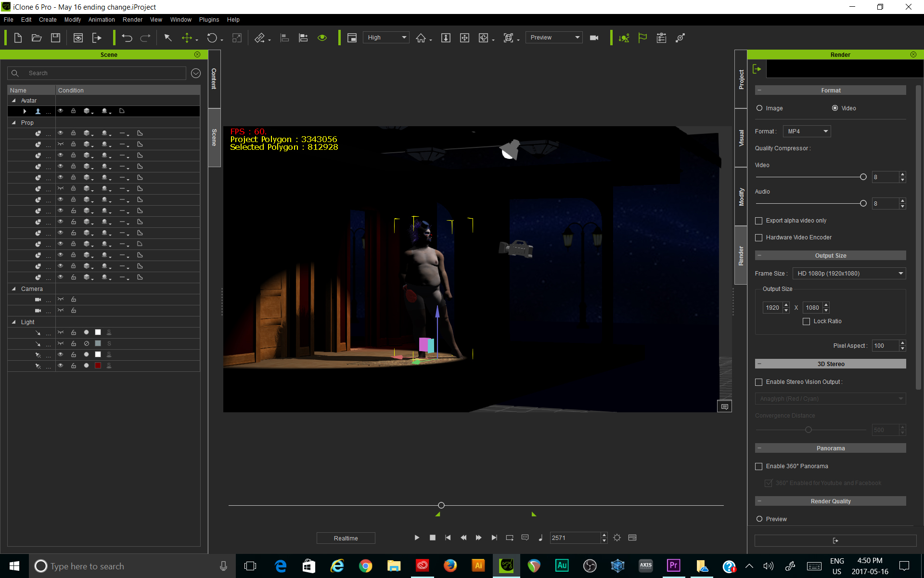Viewport: 924px width, 578px height.
Task: Activate the Scale object tool
Action: 237,38
